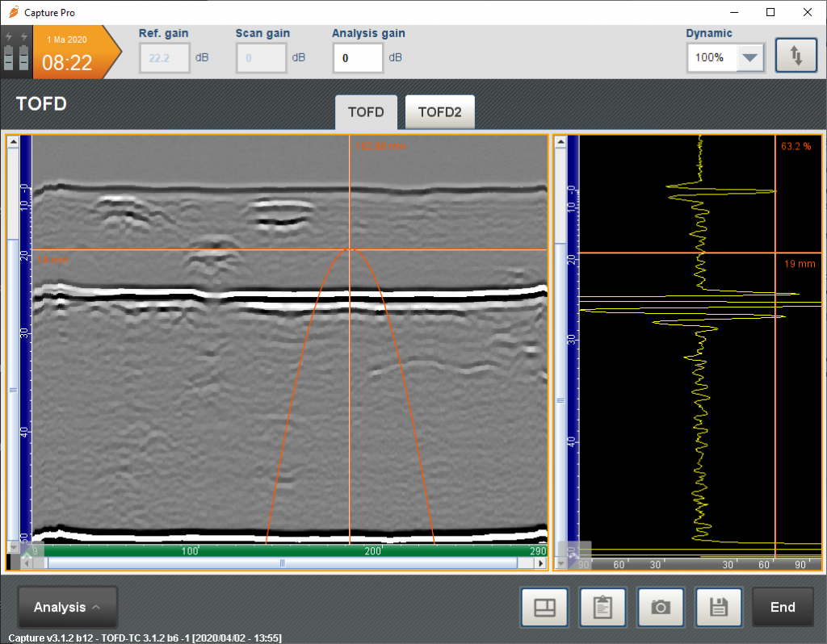Open the report via the clipboard icon
The height and width of the screenshot is (644, 827).
pos(602,607)
